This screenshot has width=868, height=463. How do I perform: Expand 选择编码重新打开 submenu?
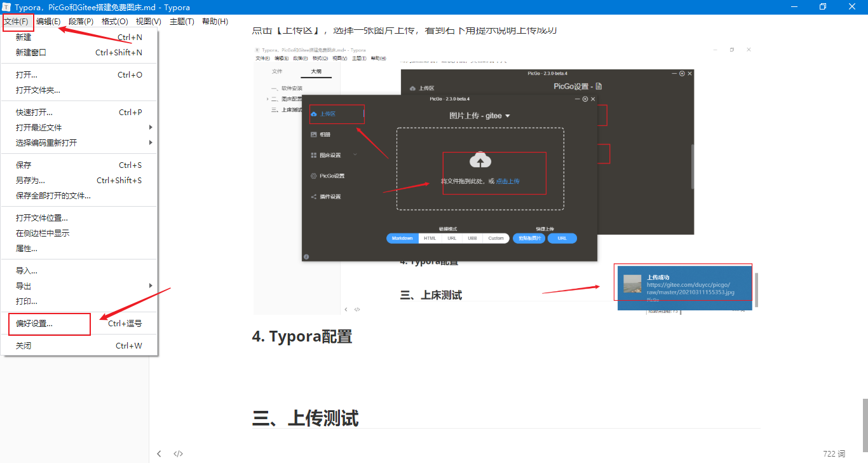coord(79,142)
